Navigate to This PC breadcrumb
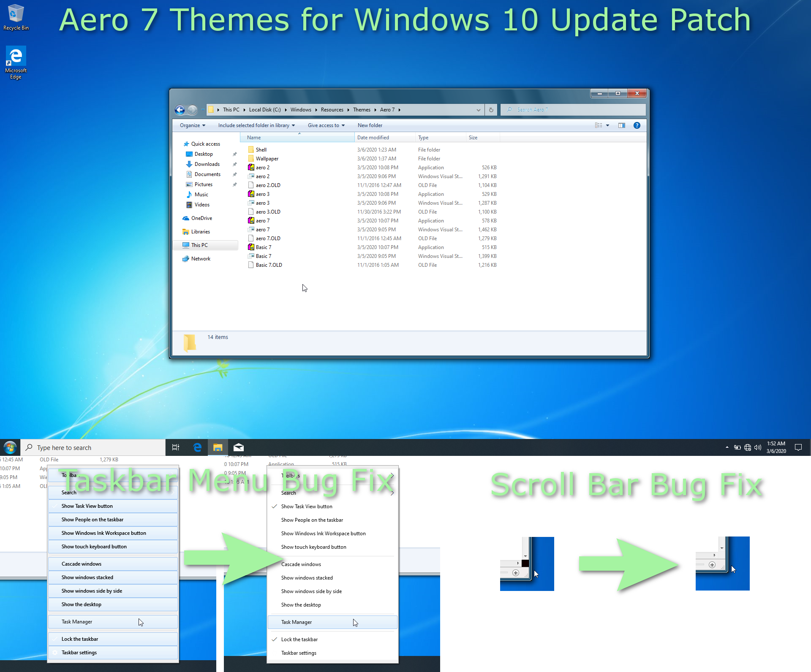The width and height of the screenshot is (811, 672). pos(231,110)
